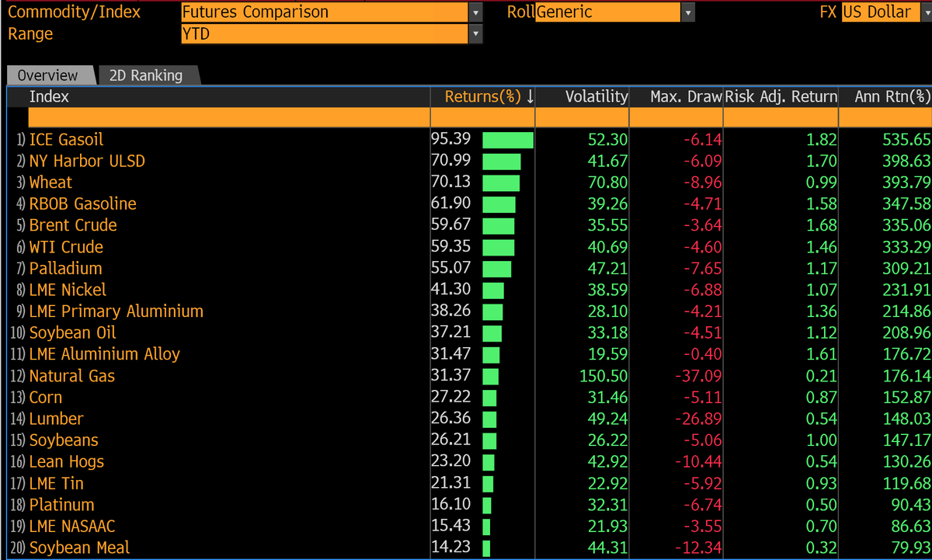This screenshot has width=932, height=560.
Task: Select the Palladium row
Action: click(469, 268)
